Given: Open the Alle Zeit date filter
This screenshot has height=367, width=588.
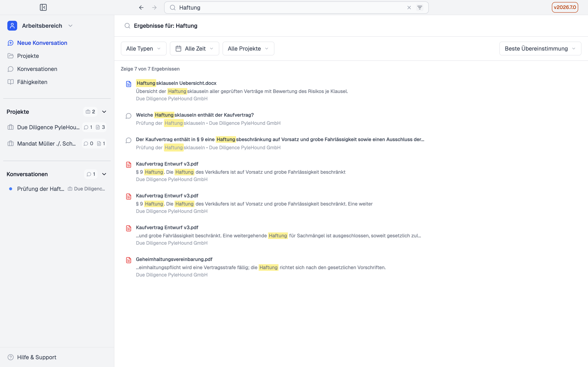Looking at the screenshot, I should click(x=194, y=48).
